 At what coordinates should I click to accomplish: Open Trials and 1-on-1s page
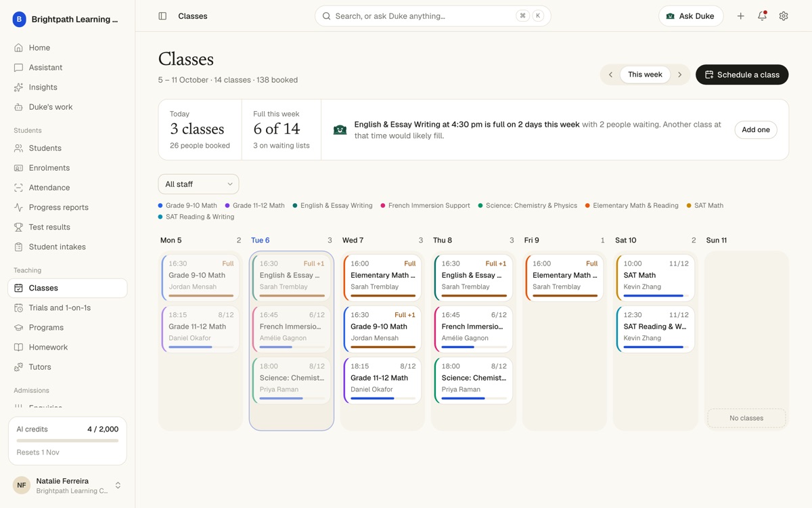(x=68, y=308)
